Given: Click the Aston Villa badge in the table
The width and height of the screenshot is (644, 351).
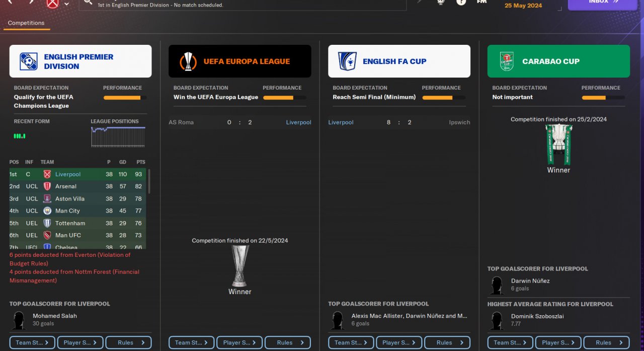Looking at the screenshot, I should [x=47, y=199].
